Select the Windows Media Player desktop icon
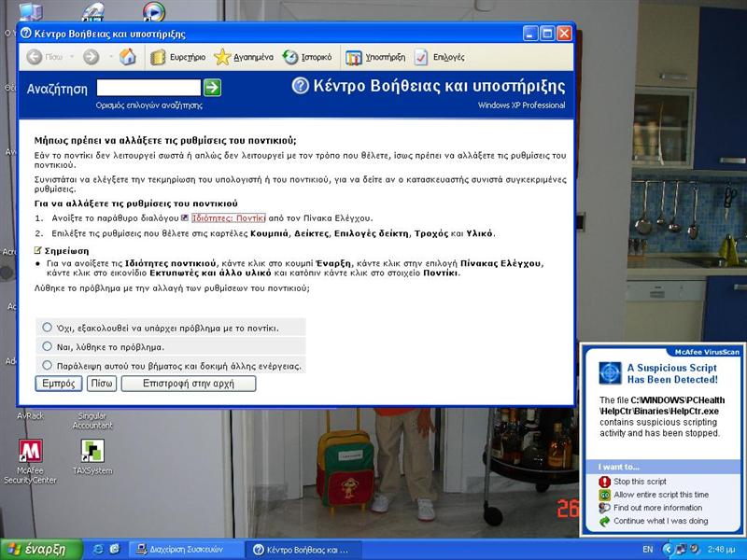The image size is (747, 560). click(x=154, y=11)
